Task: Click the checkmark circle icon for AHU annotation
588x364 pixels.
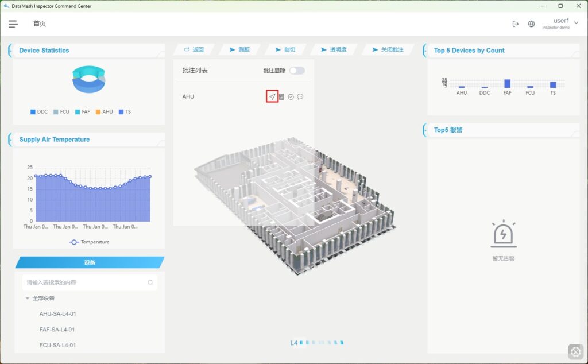Action: pos(291,96)
